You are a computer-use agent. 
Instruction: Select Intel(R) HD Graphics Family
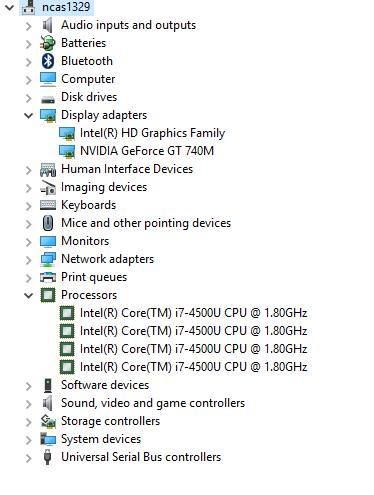point(153,133)
